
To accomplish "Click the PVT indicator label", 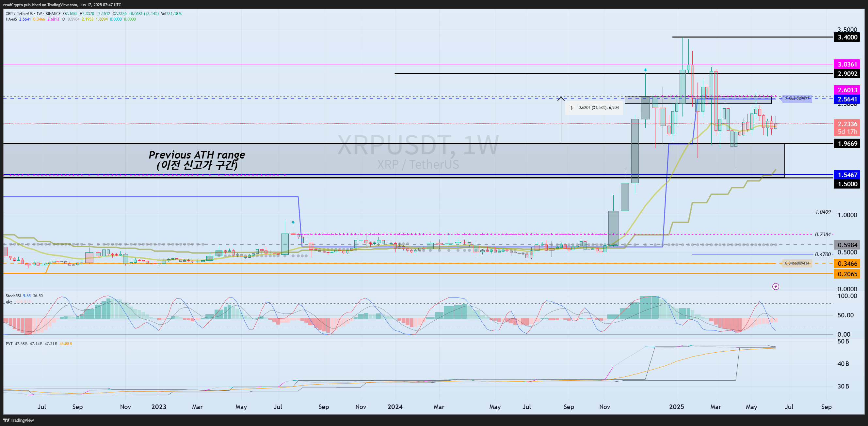I will [x=9, y=343].
